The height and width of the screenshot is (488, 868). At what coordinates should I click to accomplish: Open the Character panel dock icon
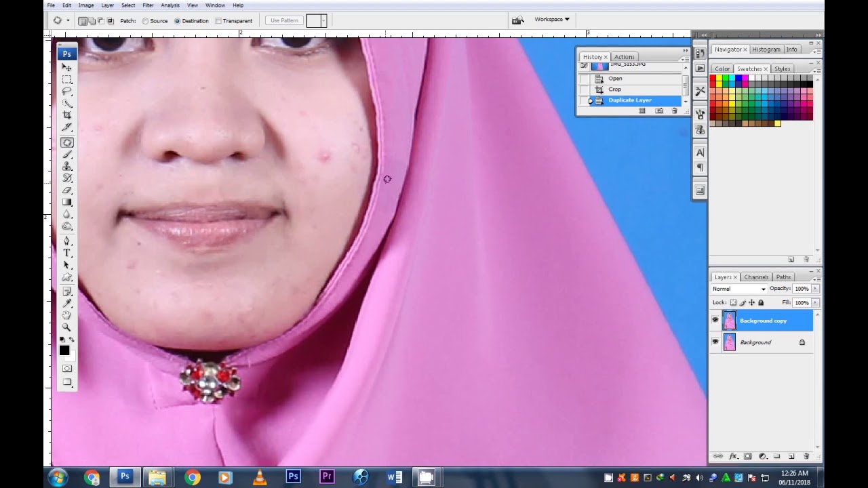700,152
